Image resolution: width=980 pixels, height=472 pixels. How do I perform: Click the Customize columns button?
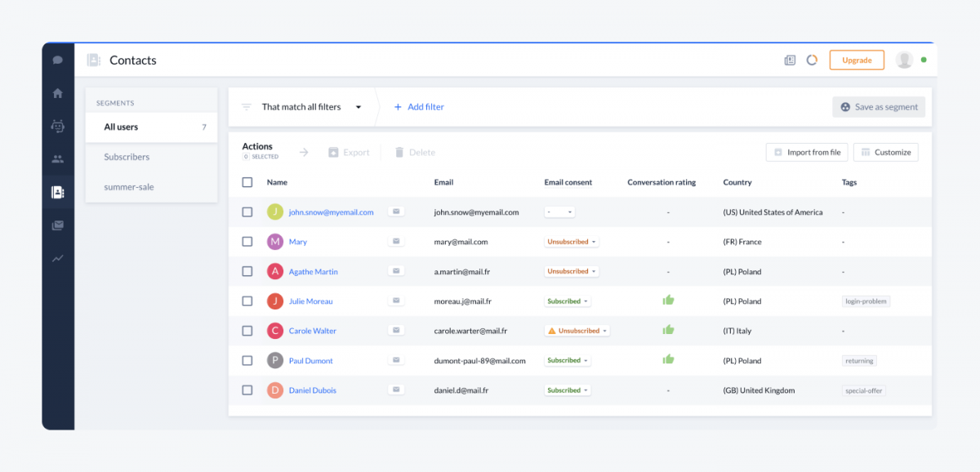886,152
